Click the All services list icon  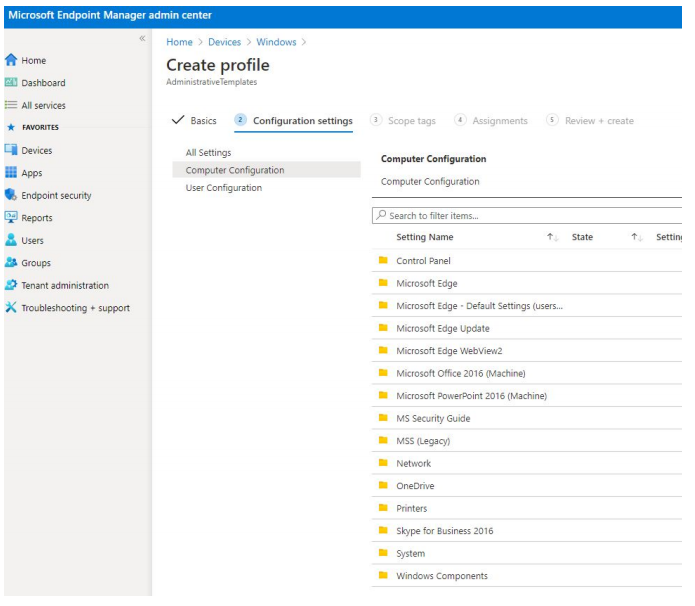[x=11, y=105]
